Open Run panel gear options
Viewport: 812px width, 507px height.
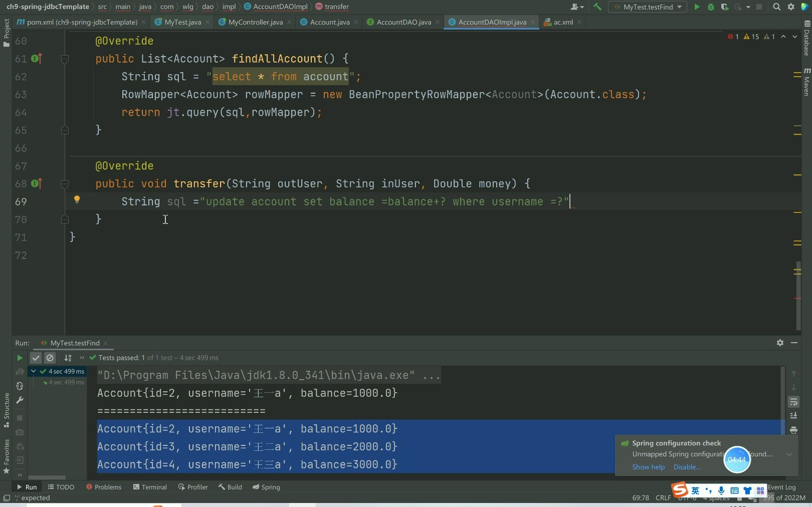(780, 343)
